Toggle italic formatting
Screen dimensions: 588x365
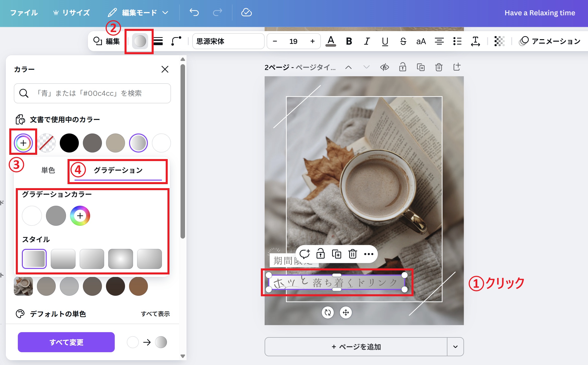pyautogui.click(x=367, y=41)
